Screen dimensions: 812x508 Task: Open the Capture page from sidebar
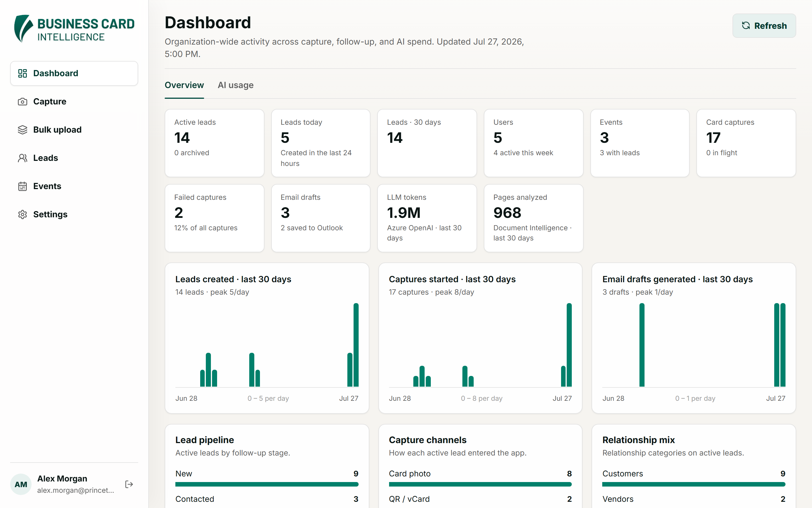tap(74, 102)
